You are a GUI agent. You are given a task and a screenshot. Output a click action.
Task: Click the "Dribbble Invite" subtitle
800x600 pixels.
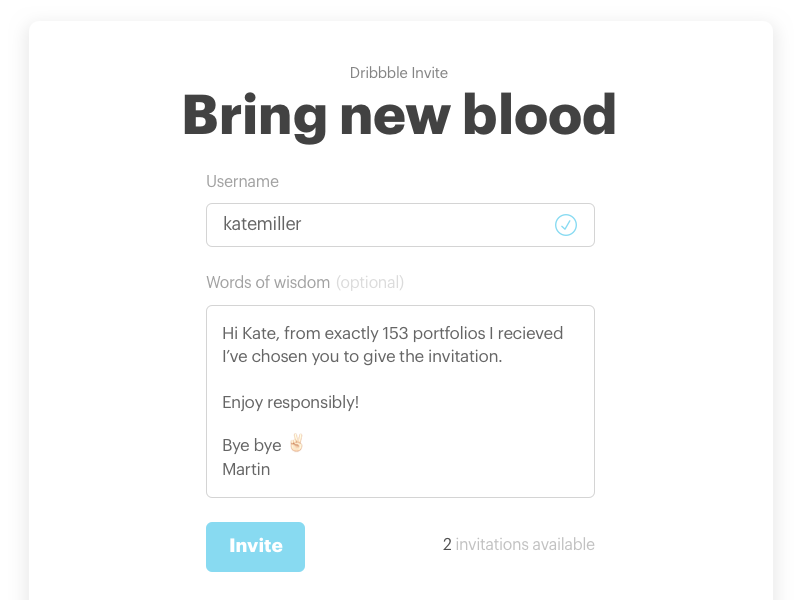399,73
